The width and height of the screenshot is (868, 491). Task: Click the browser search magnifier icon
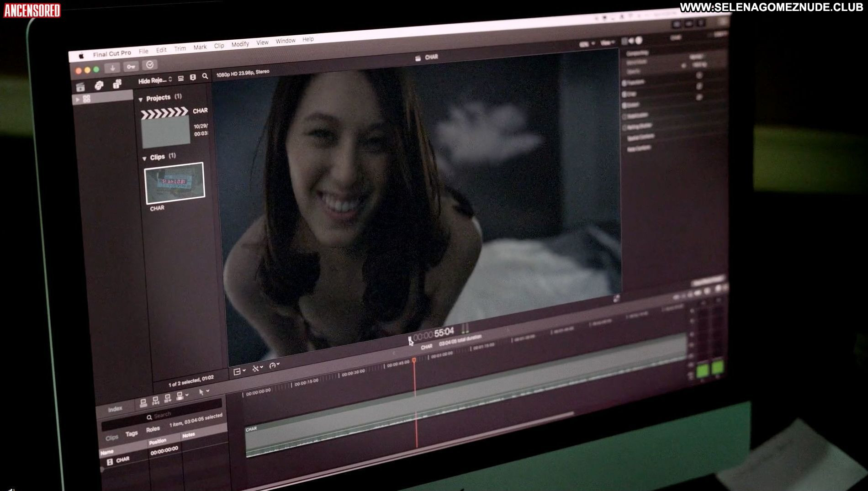pos(205,76)
